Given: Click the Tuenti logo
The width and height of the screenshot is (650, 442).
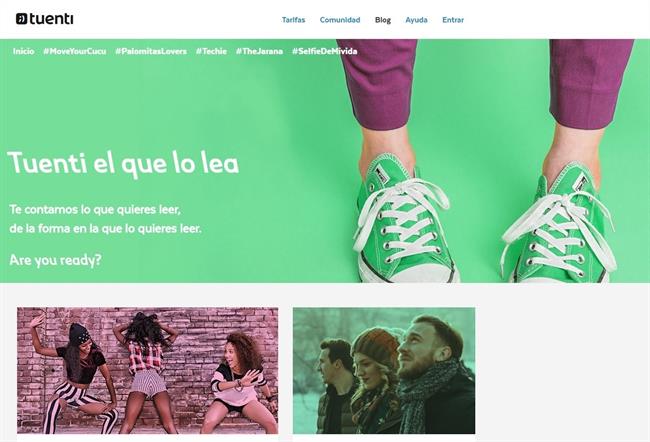Looking at the screenshot, I should point(44,19).
